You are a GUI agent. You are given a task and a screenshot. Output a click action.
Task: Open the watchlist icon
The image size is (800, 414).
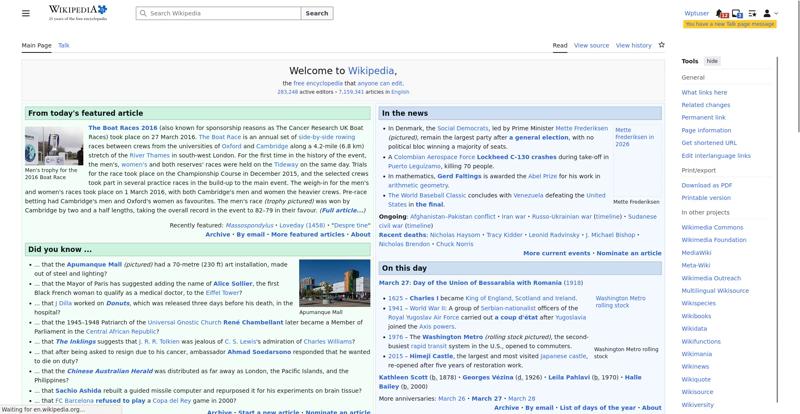point(751,13)
